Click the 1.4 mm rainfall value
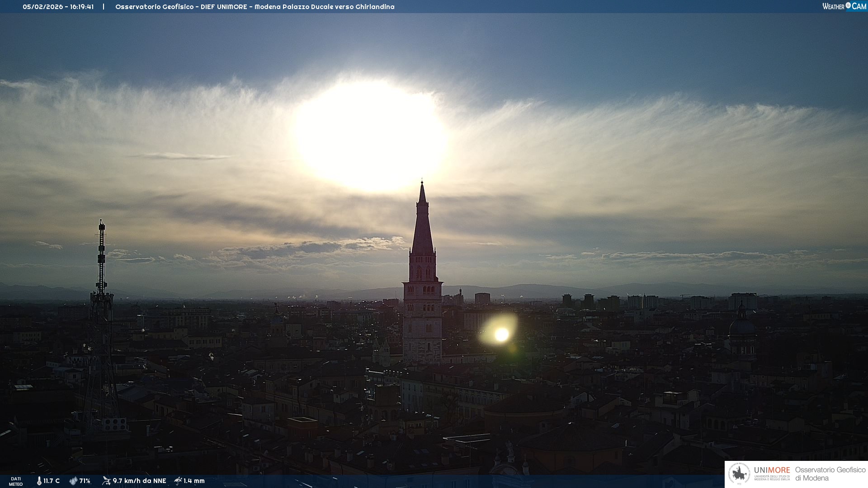 194,481
